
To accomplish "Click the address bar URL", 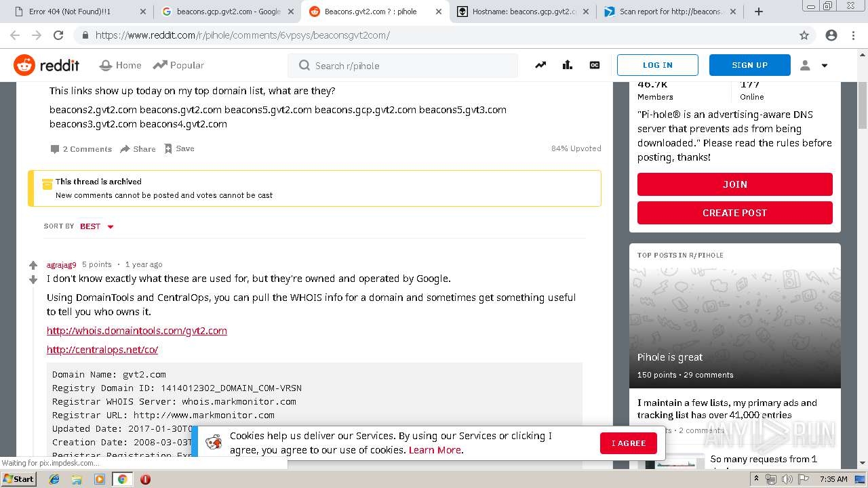I will [243, 35].
